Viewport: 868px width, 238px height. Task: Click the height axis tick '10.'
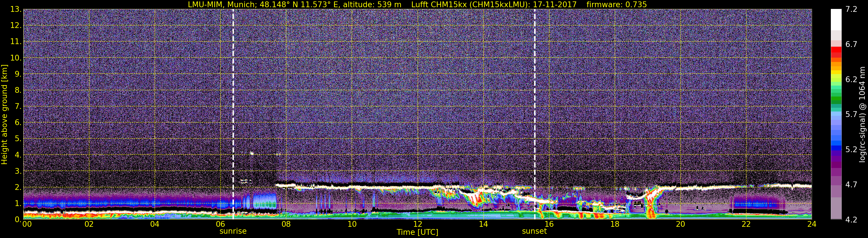(x=16, y=58)
